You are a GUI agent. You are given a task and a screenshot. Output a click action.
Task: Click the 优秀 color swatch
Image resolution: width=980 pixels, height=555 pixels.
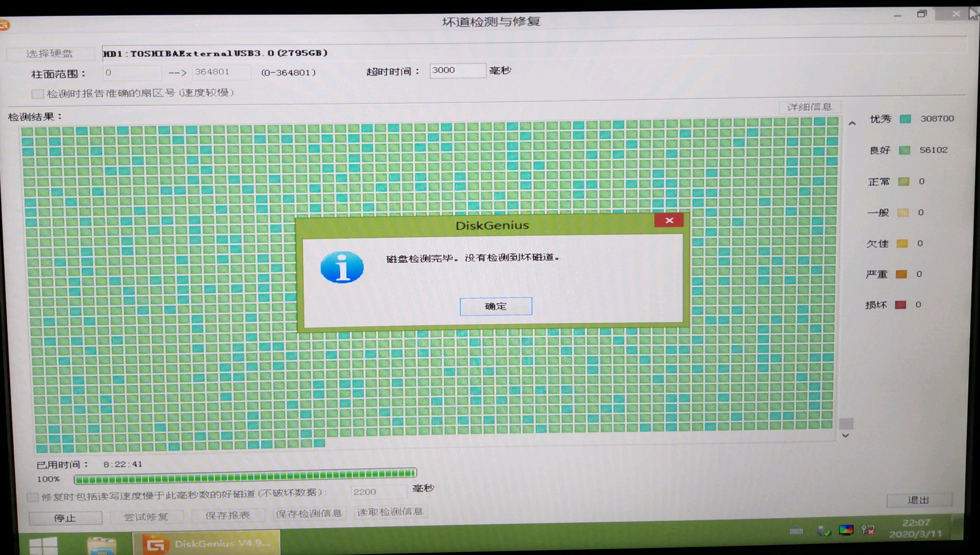[x=905, y=119]
